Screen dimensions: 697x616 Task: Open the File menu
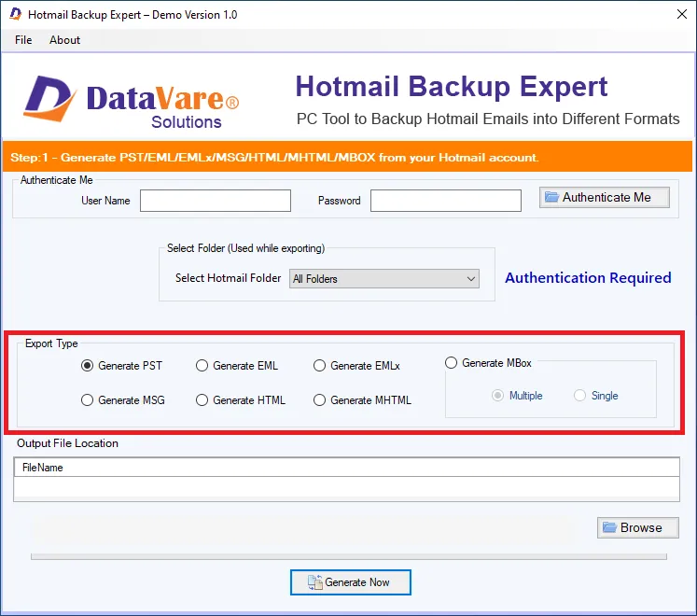pos(23,40)
